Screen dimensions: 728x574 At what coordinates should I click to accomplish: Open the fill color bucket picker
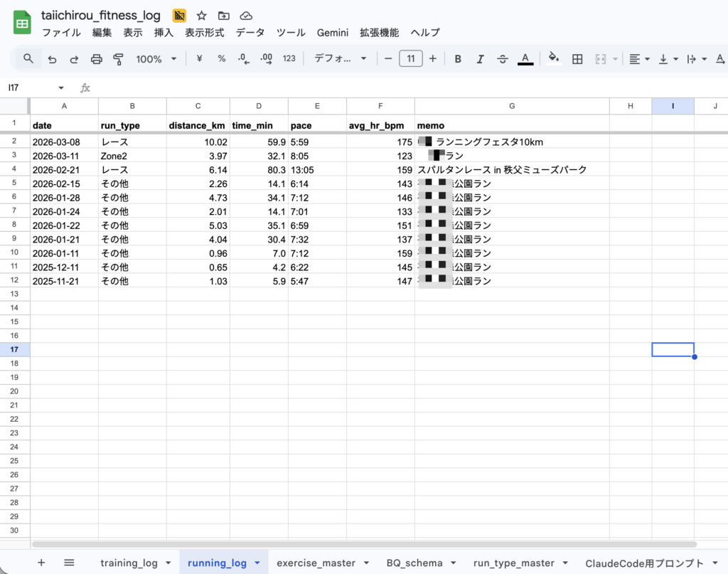tap(554, 59)
